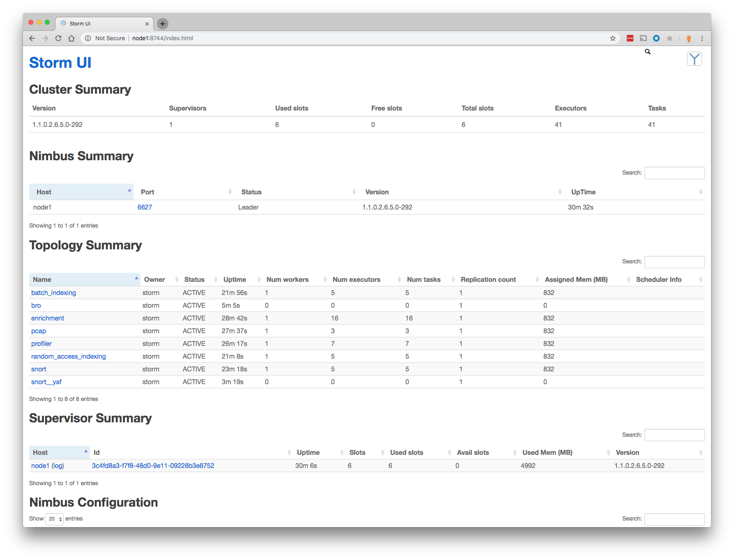The height and width of the screenshot is (560, 734).
Task: Sort Supervisor Summary by Used Mem (MB) column
Action: point(566,452)
